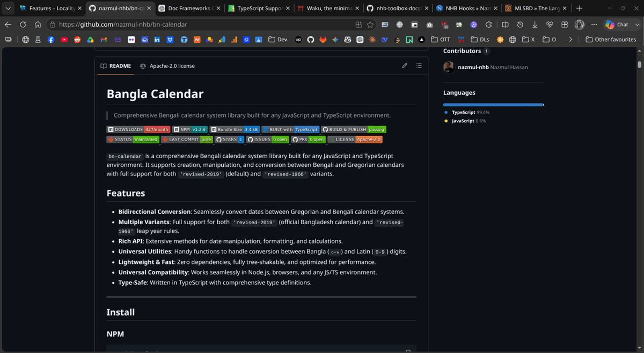Open the Other favourites folder
The height and width of the screenshot is (353, 644).
[611, 40]
